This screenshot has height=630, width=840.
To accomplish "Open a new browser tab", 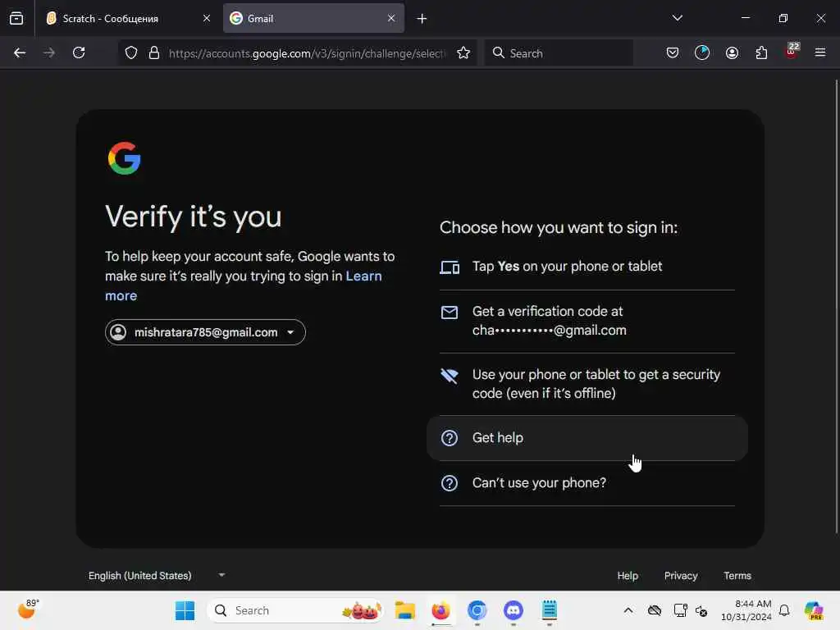I will [x=422, y=19].
